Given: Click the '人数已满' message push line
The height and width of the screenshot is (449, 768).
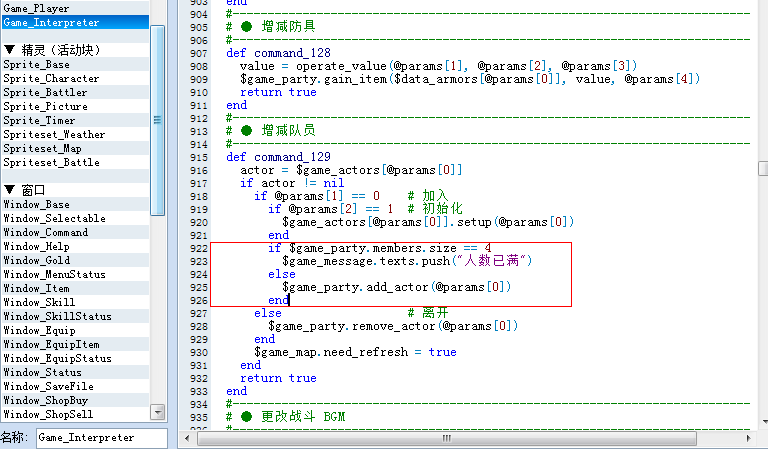Looking at the screenshot, I should [x=407, y=261].
